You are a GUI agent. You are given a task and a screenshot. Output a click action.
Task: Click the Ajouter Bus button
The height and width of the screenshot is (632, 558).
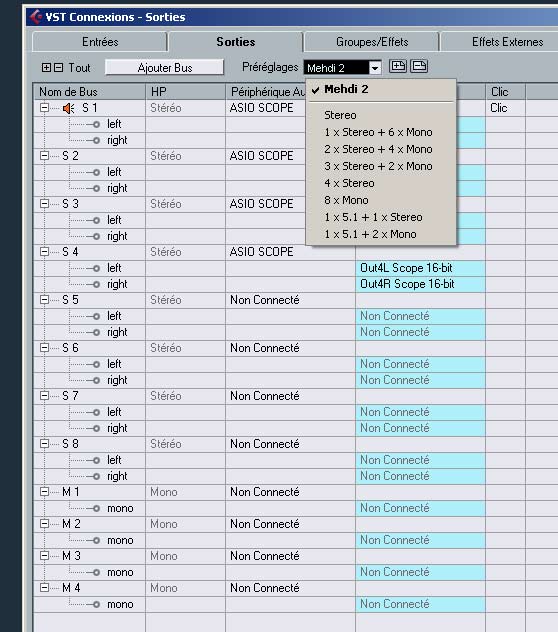164,67
